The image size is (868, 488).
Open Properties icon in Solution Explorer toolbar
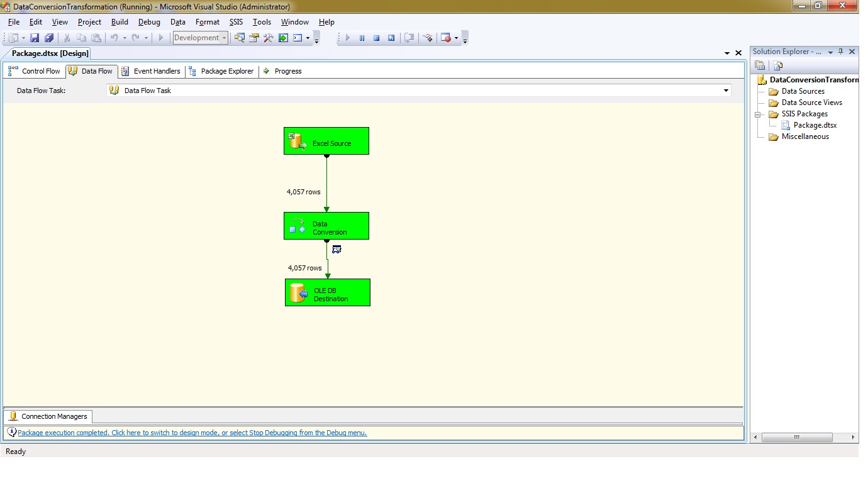point(760,65)
